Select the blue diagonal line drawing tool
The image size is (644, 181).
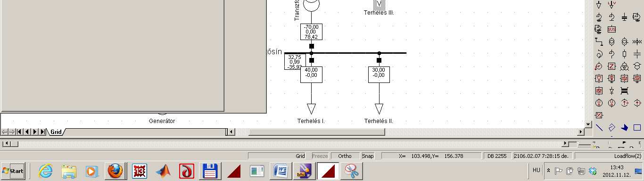tap(599, 127)
